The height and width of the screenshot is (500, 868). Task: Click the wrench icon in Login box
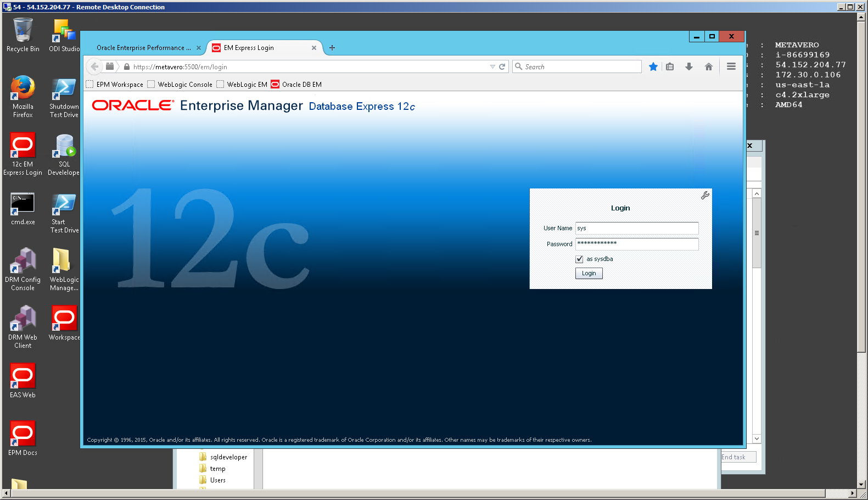click(x=705, y=195)
